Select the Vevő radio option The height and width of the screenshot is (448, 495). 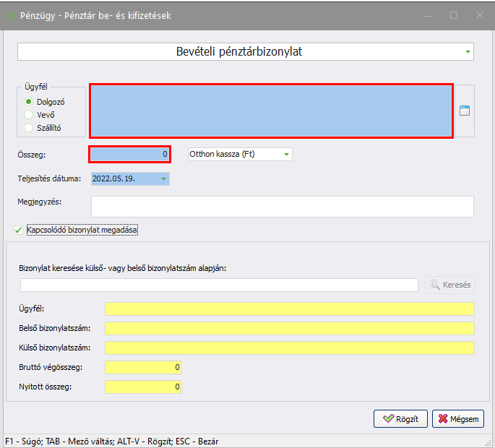(x=30, y=114)
